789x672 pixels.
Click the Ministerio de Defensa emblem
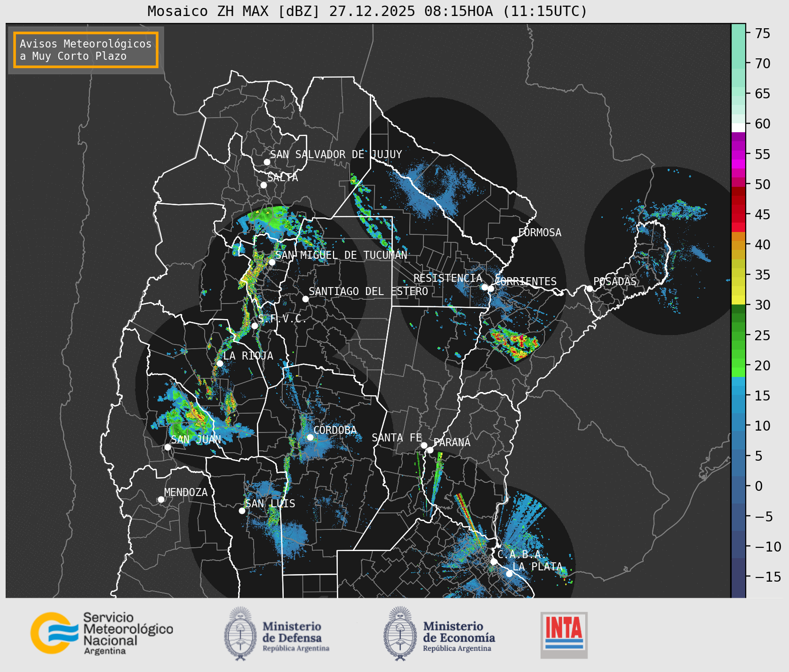coord(240,633)
